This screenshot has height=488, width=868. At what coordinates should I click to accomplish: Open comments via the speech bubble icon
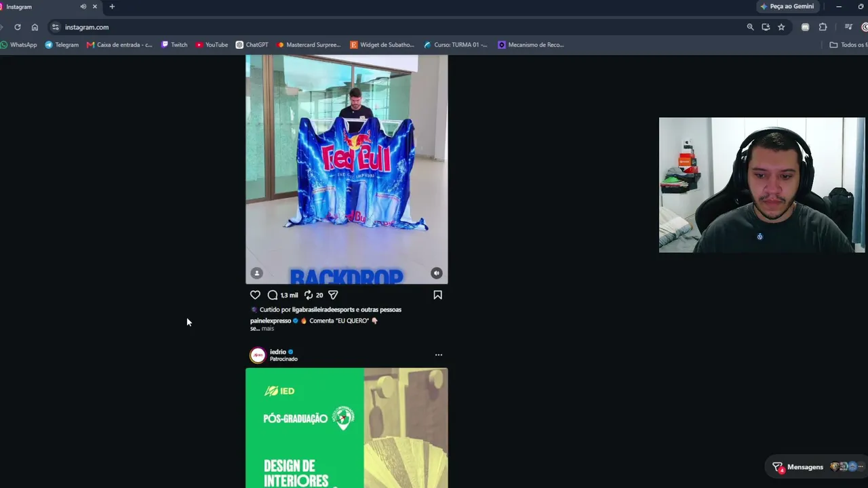[273, 295]
